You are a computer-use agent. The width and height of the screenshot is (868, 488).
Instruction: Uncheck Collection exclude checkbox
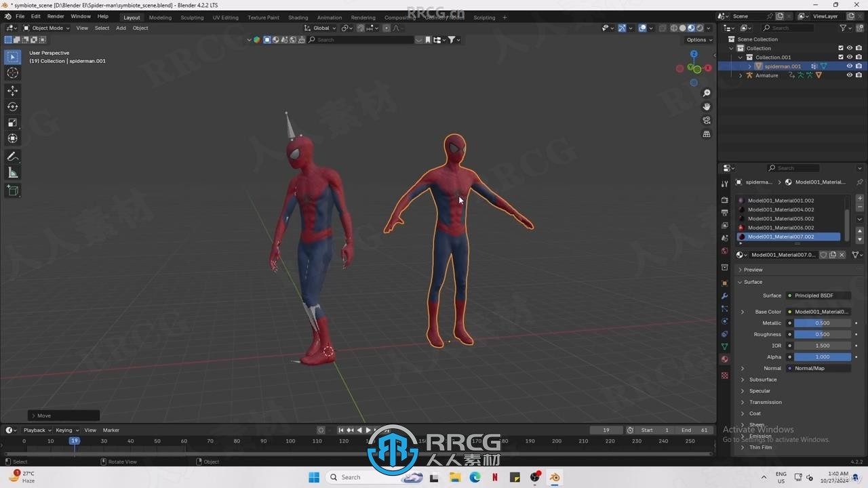pos(841,48)
